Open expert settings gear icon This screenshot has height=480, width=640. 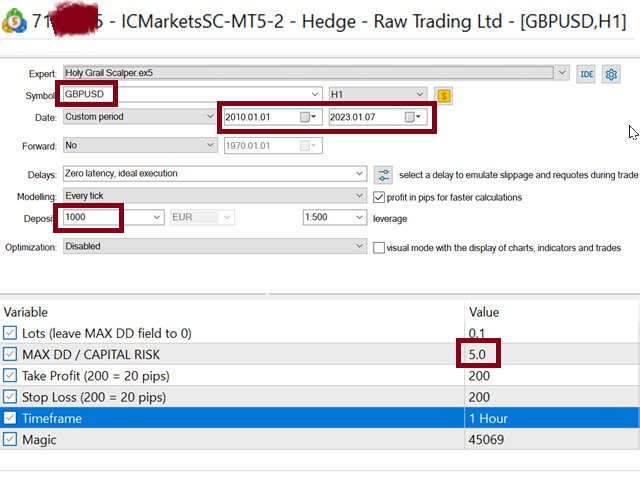click(x=611, y=74)
